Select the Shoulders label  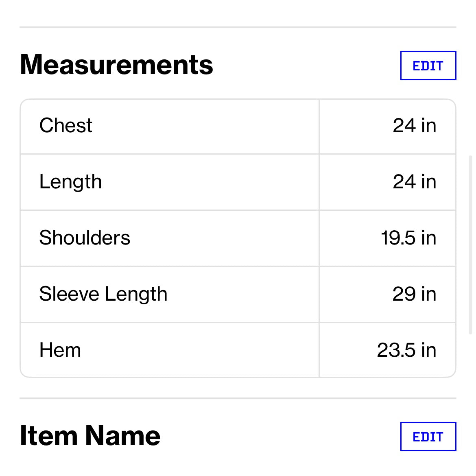click(85, 238)
